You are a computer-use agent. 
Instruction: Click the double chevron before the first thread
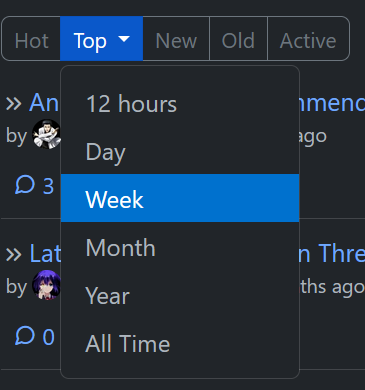tap(14, 104)
